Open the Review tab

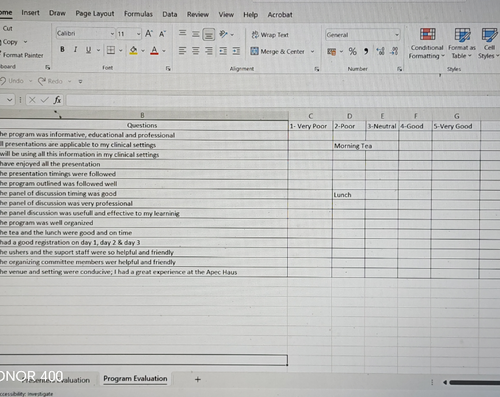pos(198,15)
